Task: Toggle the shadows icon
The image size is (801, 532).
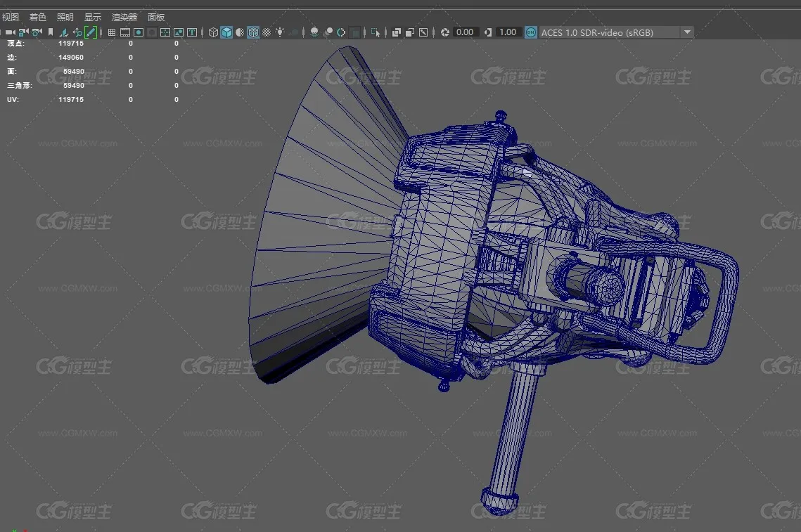Action: (x=294, y=32)
